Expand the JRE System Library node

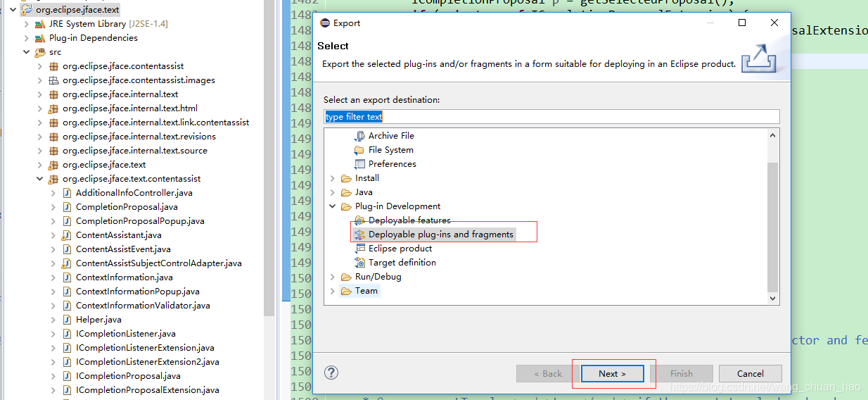pyautogui.click(x=27, y=24)
